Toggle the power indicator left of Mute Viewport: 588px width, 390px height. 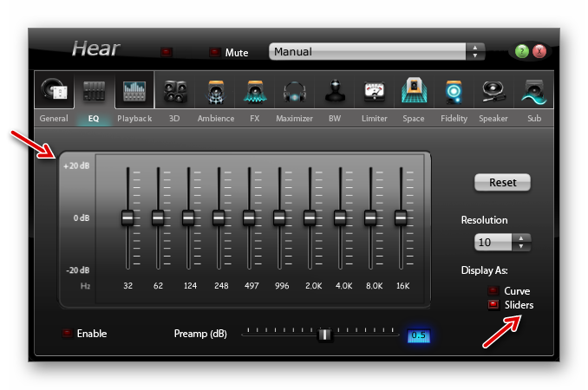(167, 52)
